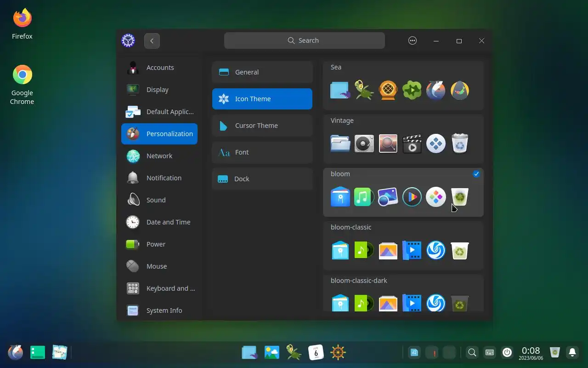This screenshot has height=368, width=588.
Task: Click the Sea theme bird launcher icon
Action: (x=435, y=90)
